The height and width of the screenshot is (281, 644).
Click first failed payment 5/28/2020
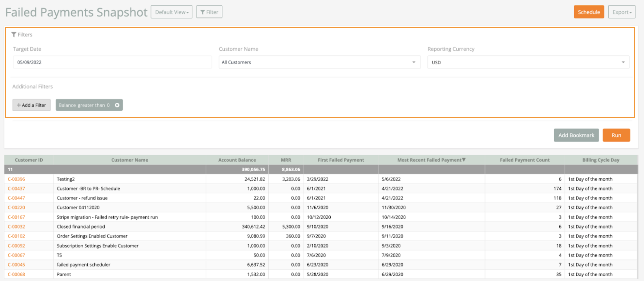(317, 274)
